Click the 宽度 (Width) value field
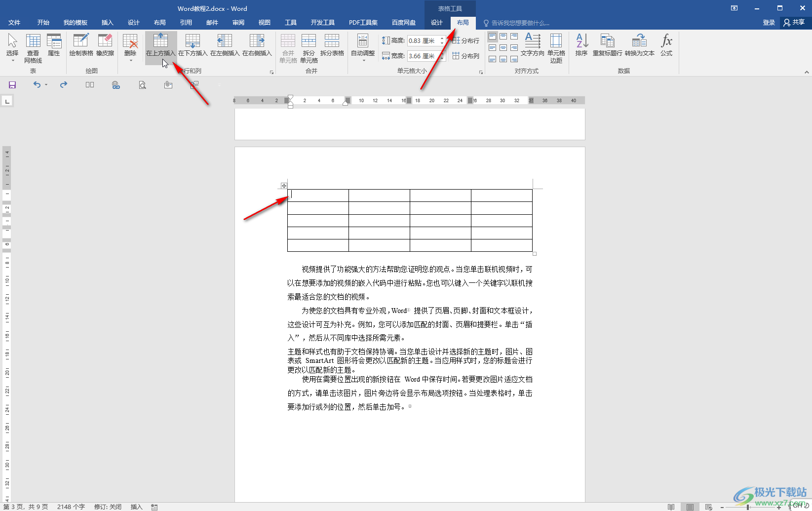 click(x=423, y=56)
